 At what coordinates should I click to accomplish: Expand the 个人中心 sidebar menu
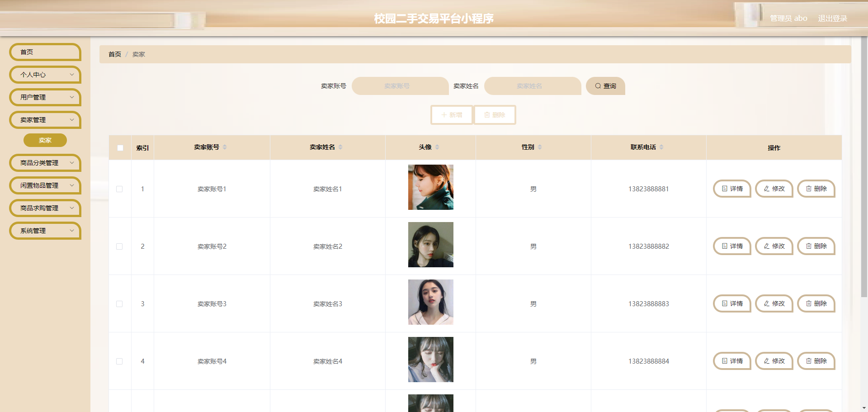point(45,75)
